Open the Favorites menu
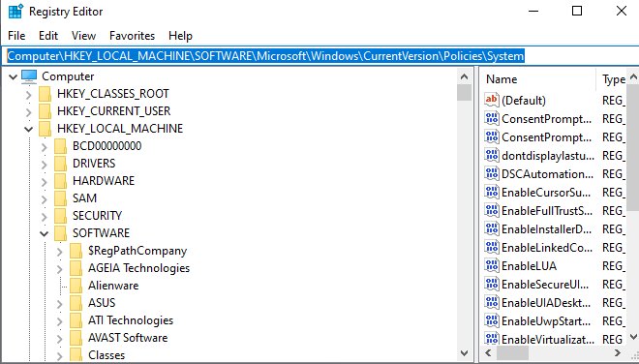 click(132, 36)
